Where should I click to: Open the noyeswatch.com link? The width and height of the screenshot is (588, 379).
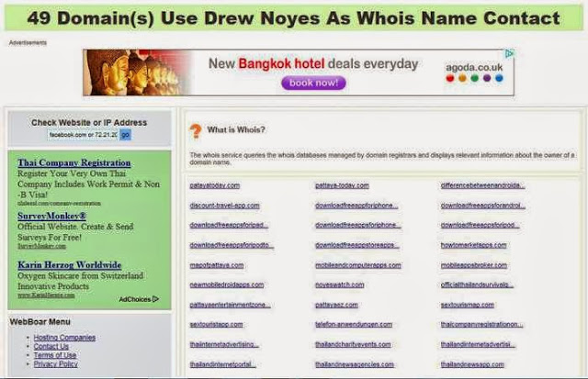click(340, 284)
